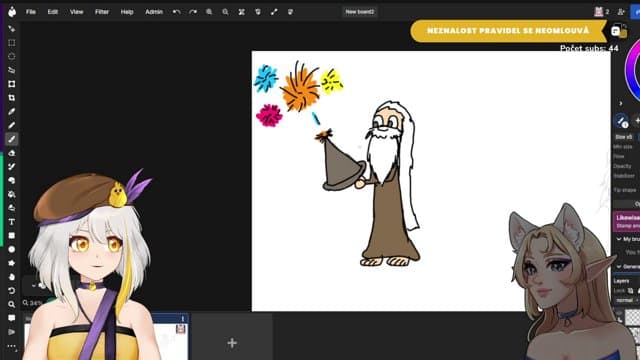
Task: Add a new board with plus button
Action: click(x=232, y=343)
